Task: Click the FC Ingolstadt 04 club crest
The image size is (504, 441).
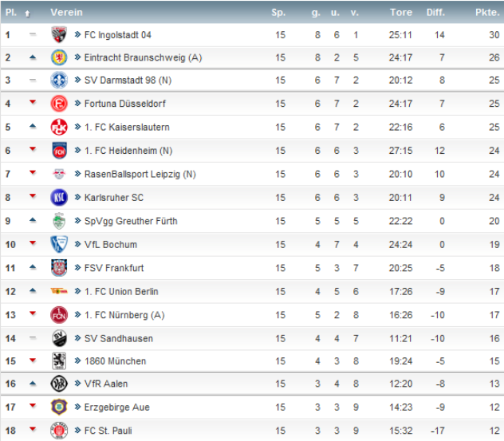Action: point(58,34)
